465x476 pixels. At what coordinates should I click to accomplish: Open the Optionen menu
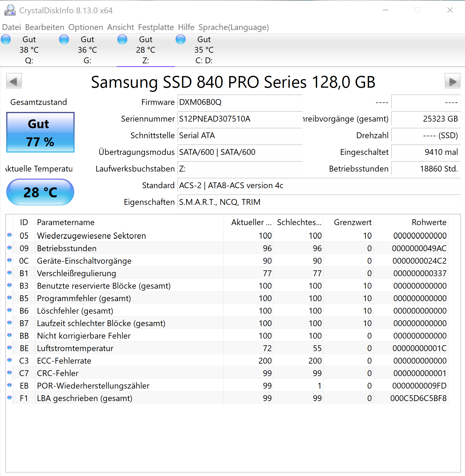(86, 27)
